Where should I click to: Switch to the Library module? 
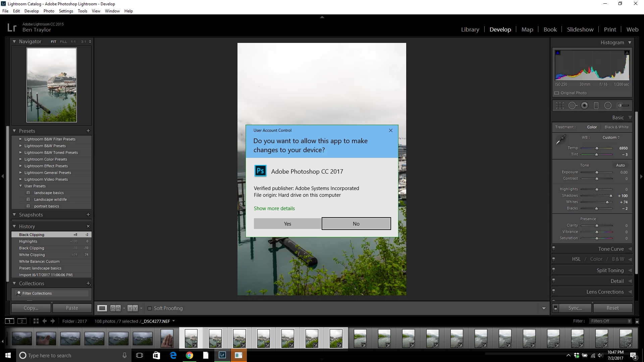470,29
